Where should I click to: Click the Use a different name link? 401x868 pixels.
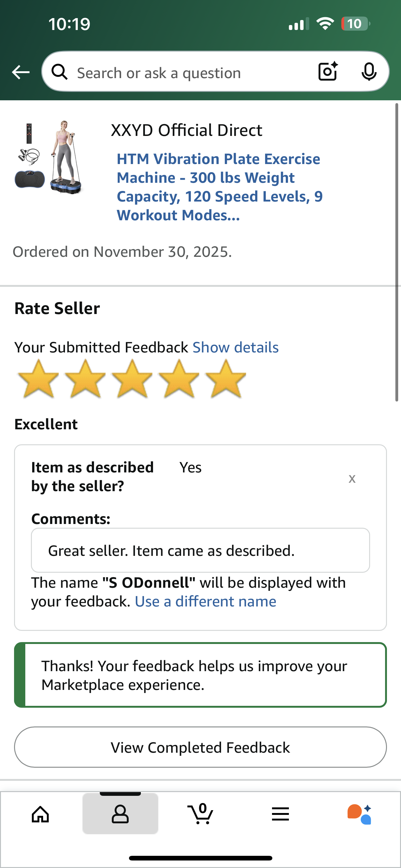pos(205,601)
